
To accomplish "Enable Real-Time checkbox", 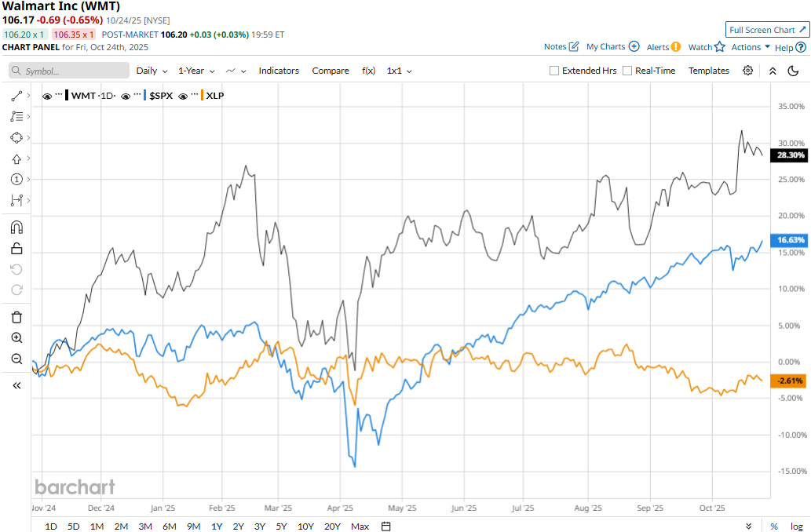I will click(627, 71).
